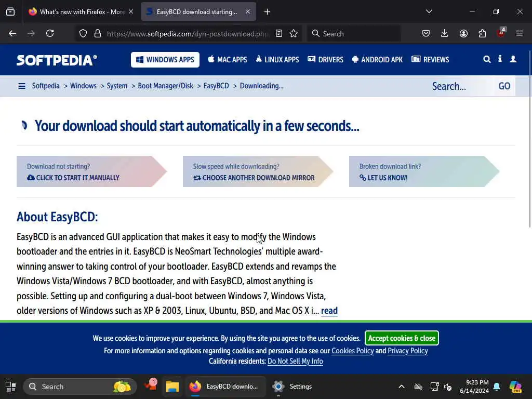
Task: Open Pocket save icon
Action: pos(426,34)
